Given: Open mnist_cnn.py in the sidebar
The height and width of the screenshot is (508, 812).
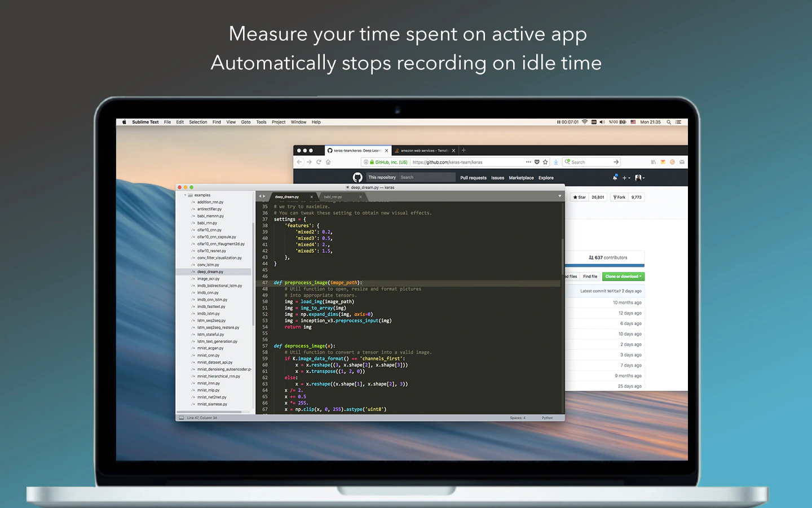Looking at the screenshot, I should pos(209,356).
